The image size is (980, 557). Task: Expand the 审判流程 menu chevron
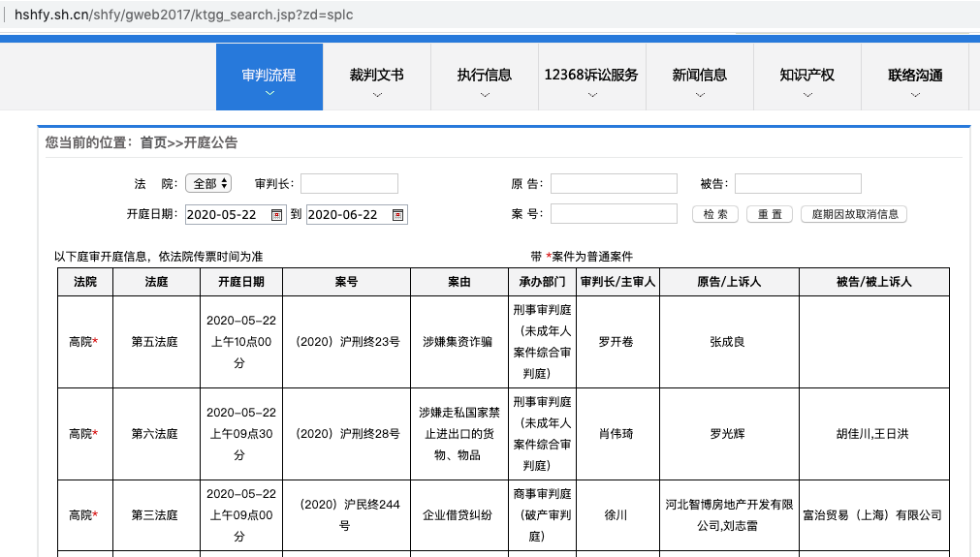[x=269, y=94]
